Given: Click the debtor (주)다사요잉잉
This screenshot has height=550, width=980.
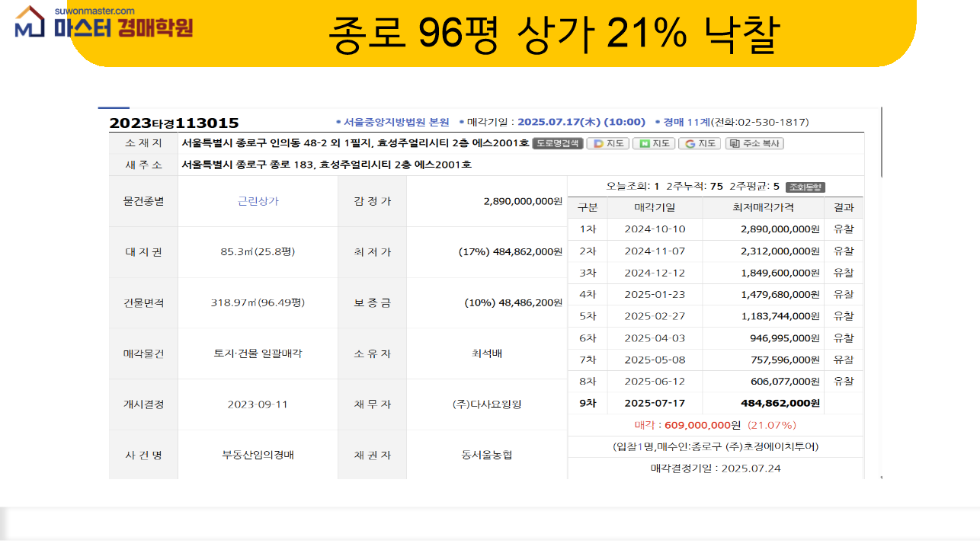Looking at the screenshot, I should point(487,404).
